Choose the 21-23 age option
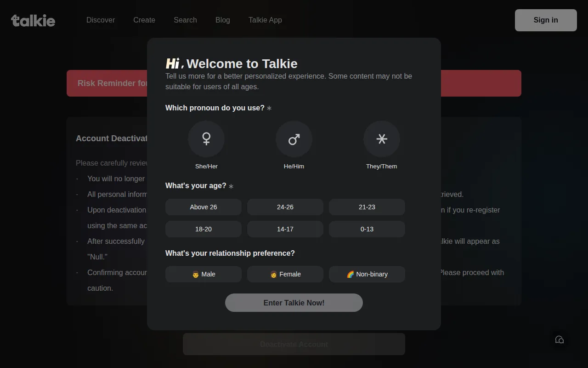Screen dimensions: 588x368 tap(367, 207)
